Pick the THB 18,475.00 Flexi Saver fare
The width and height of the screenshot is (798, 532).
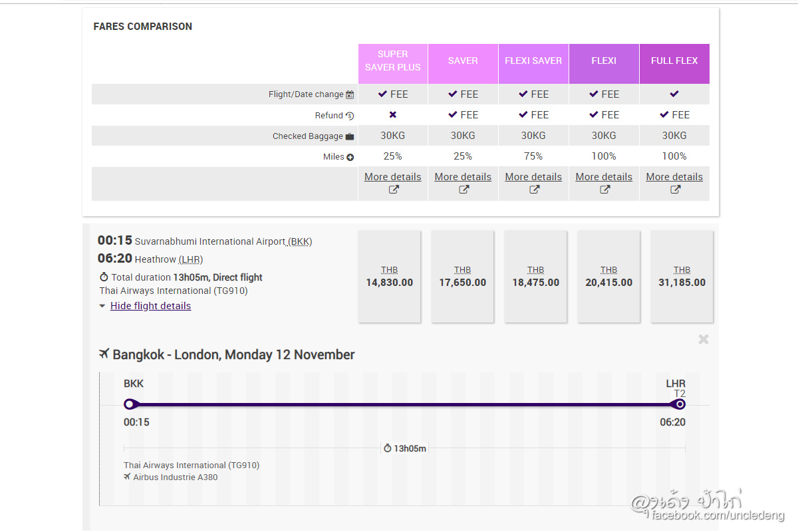tap(536, 277)
